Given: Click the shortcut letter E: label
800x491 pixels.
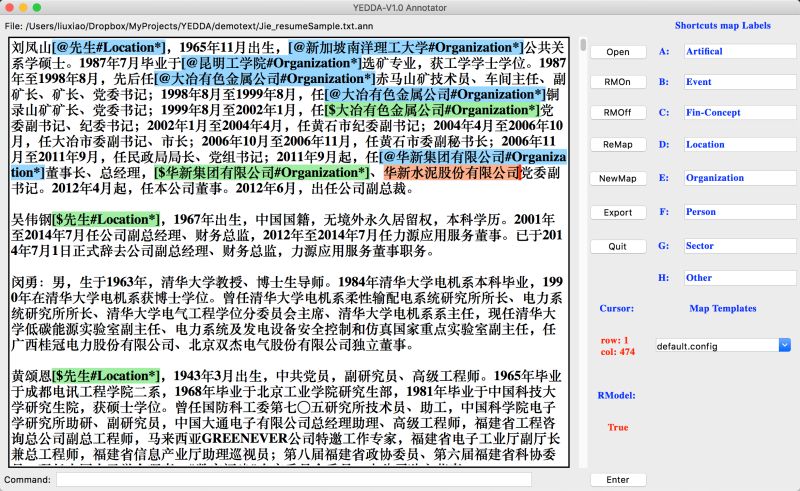Looking at the screenshot, I should (664, 178).
